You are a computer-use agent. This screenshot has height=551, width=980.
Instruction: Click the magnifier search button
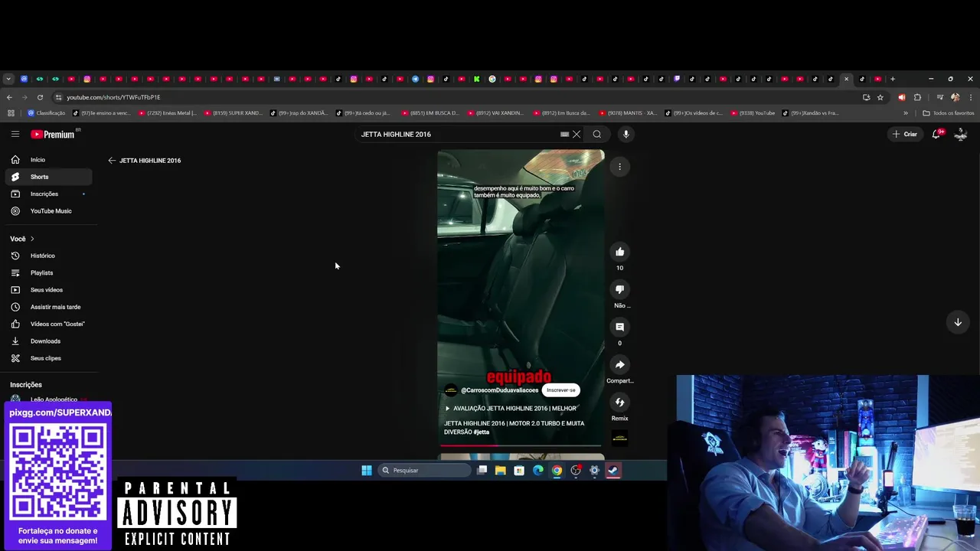[597, 134]
